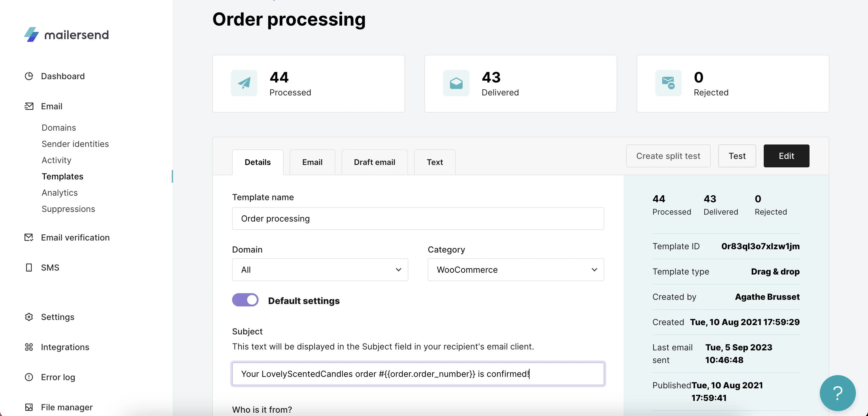Screen dimensions: 868x416
Task: Click into the Template name field
Action: coord(418,219)
